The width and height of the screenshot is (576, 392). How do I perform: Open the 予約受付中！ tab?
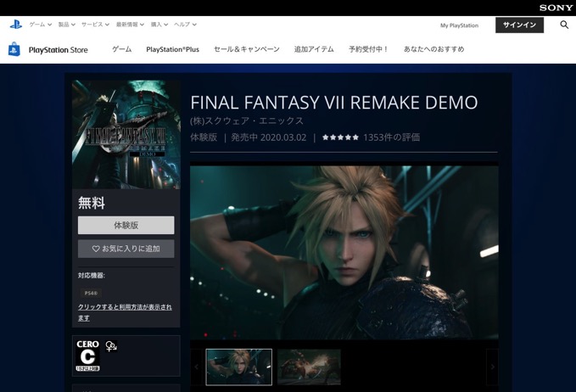(x=368, y=49)
